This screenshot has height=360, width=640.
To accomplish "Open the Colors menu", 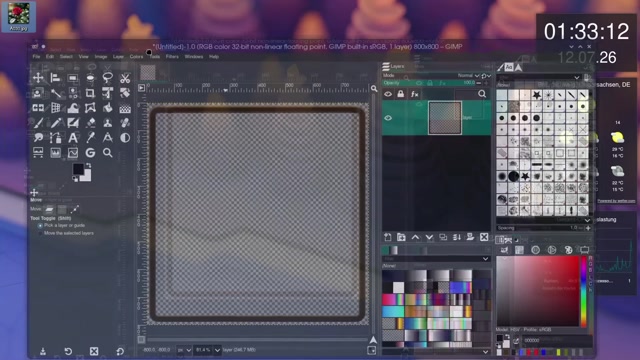I will coord(136,57).
